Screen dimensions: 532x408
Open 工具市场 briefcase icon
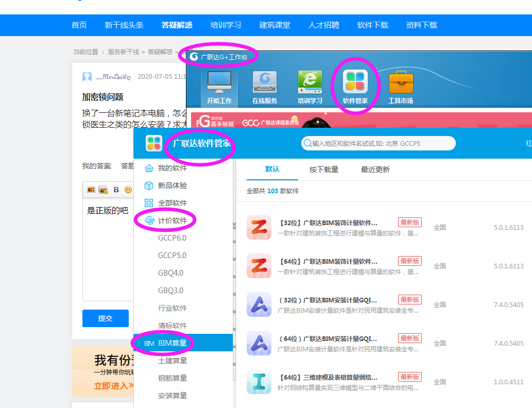(401, 82)
